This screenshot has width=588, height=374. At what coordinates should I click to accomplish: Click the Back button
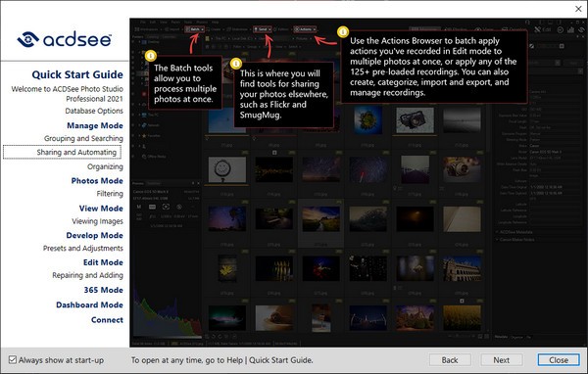(450, 360)
